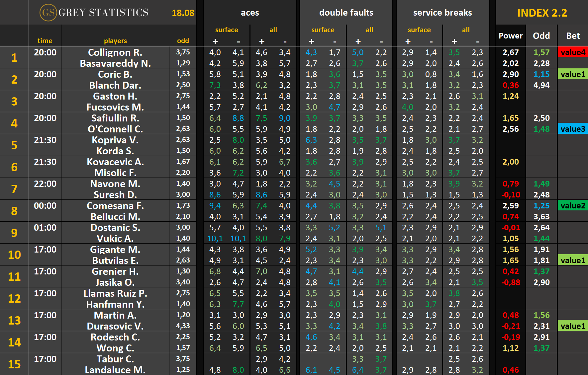The image size is (588, 375).
Task: Click row number 8
Action: [14, 211]
